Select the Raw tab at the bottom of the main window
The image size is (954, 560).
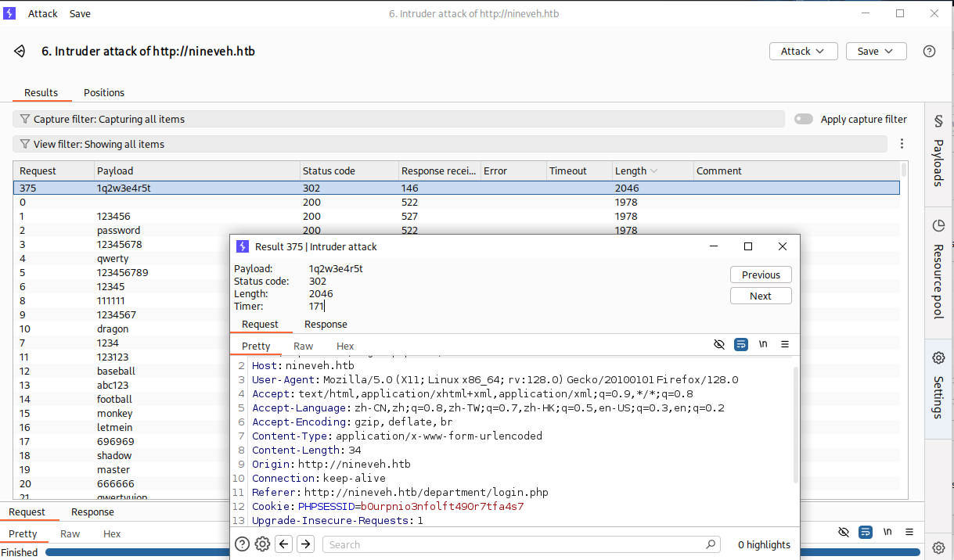(70, 533)
